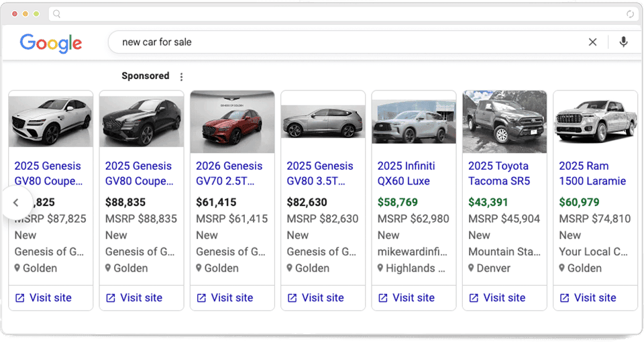The width and height of the screenshot is (644, 342).
Task: Click the Mountain Sta... dealer name
Action: click(x=504, y=251)
